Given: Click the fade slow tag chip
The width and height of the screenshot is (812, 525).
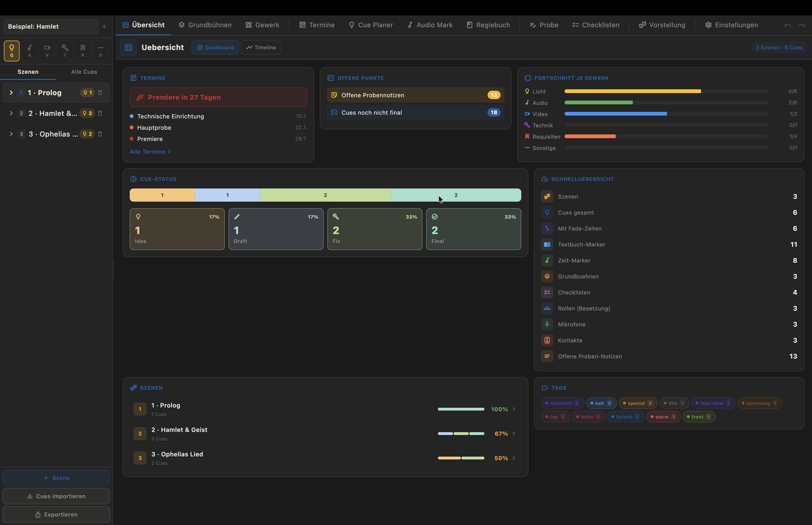Looking at the screenshot, I should coord(713,403).
